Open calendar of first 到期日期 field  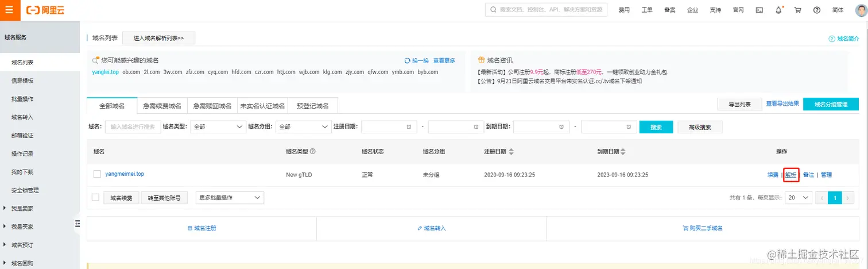[561, 127]
